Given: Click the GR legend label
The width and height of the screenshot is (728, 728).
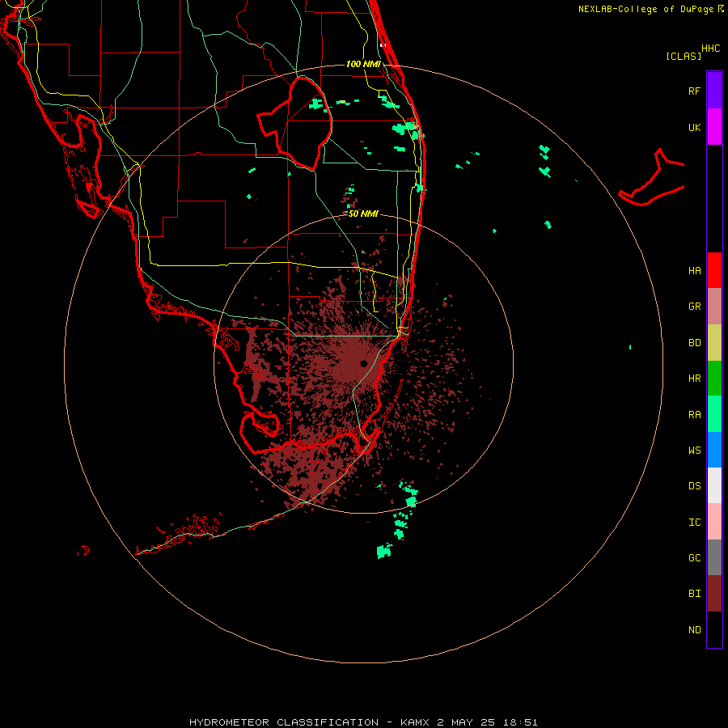Looking at the screenshot, I should point(694,307).
